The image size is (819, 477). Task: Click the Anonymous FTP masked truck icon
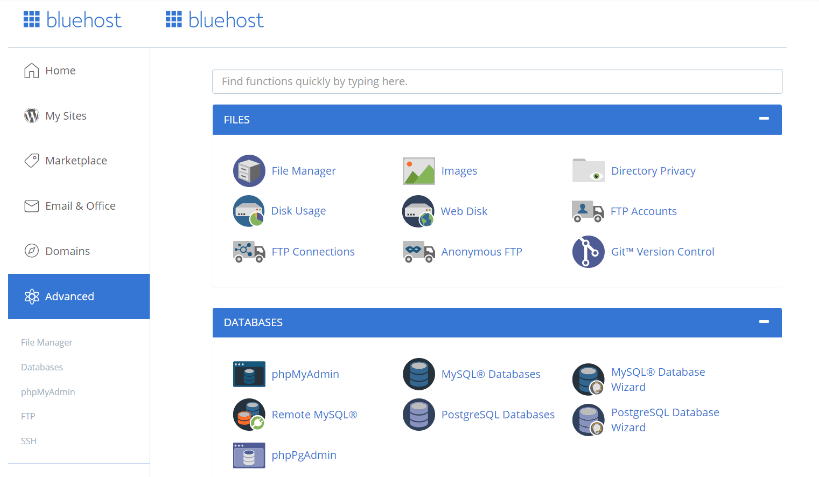point(419,251)
